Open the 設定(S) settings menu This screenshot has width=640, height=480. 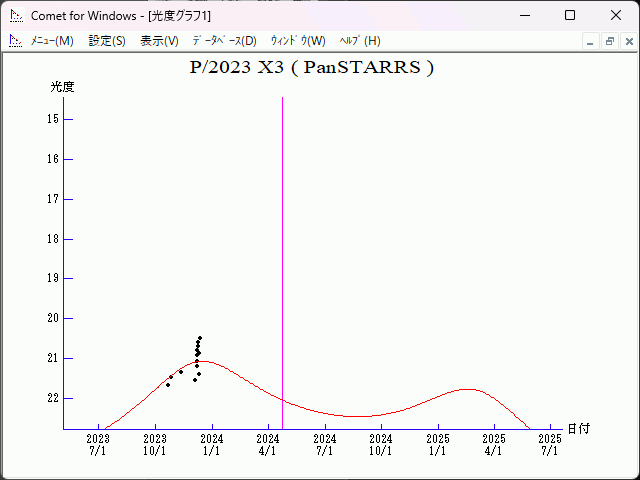(x=107, y=41)
